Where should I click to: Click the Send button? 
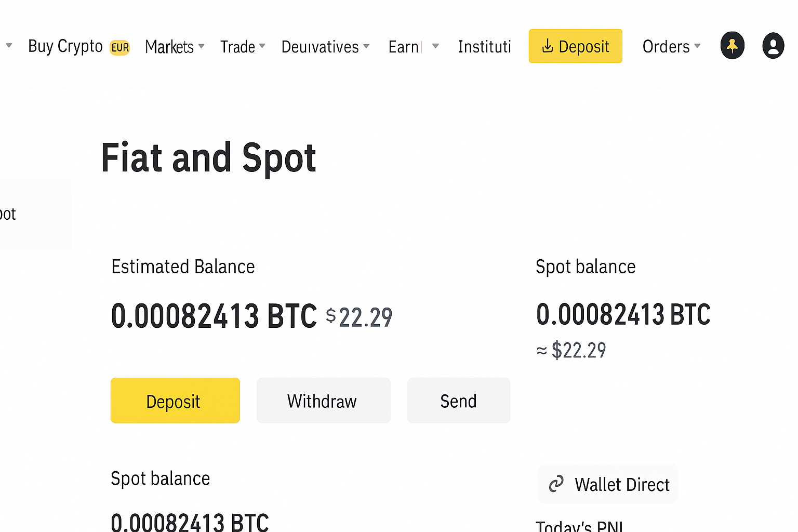click(x=458, y=401)
